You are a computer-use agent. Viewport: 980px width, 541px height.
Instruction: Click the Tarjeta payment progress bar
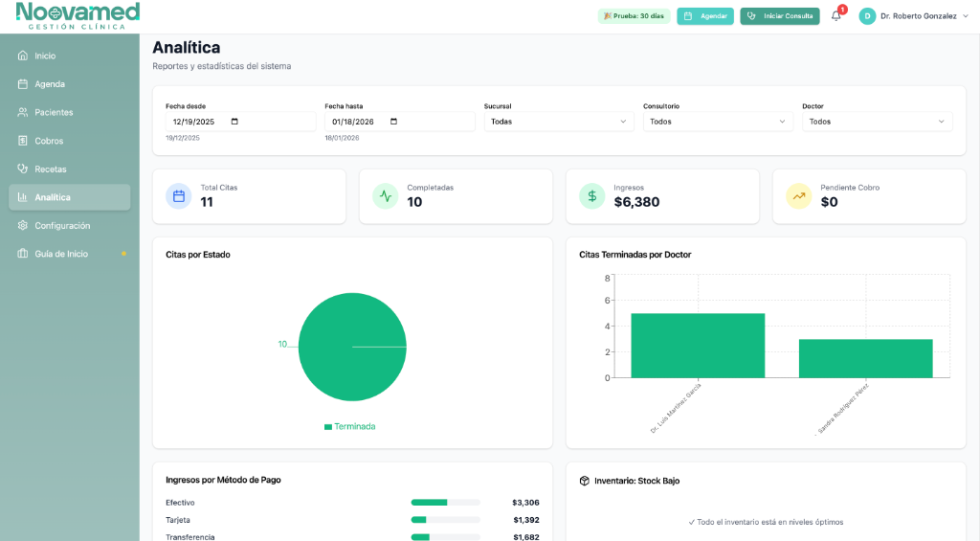tap(446, 520)
